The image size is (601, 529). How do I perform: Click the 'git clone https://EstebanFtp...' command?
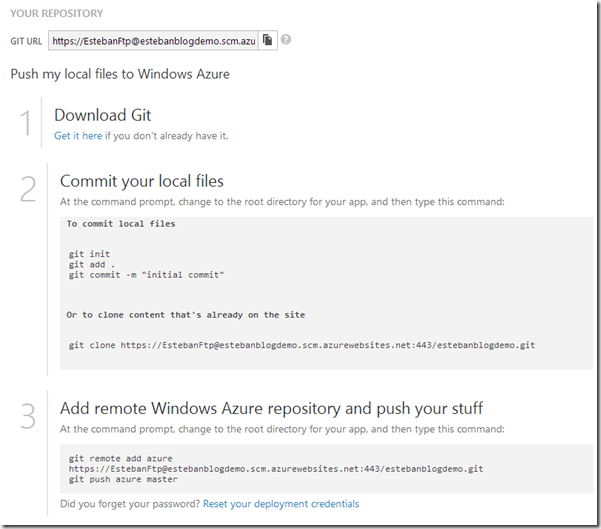tap(302, 345)
